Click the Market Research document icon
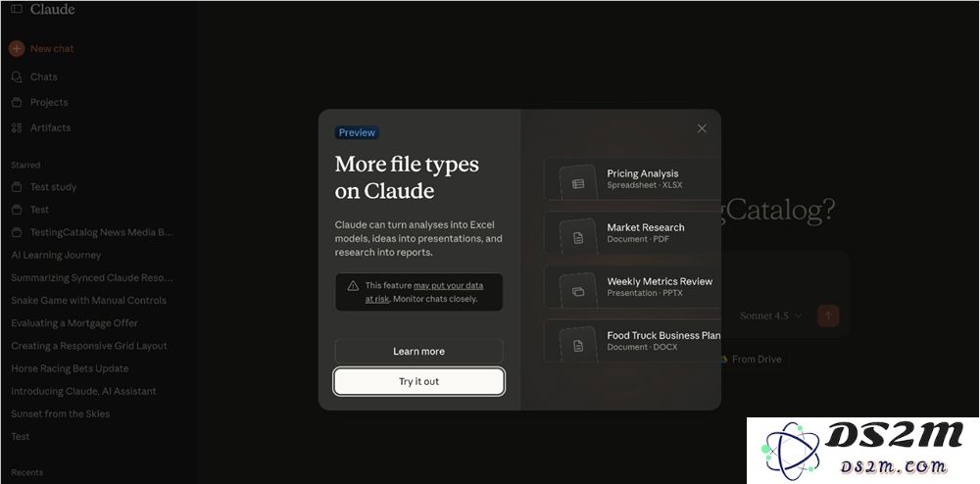The width and height of the screenshot is (980, 484). 578,237
